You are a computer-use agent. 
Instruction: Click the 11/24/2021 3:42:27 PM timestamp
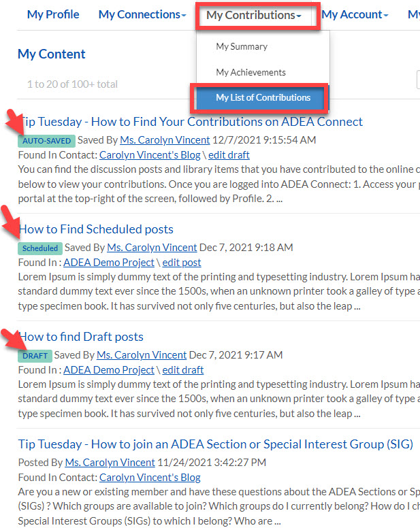pyautogui.click(x=212, y=463)
